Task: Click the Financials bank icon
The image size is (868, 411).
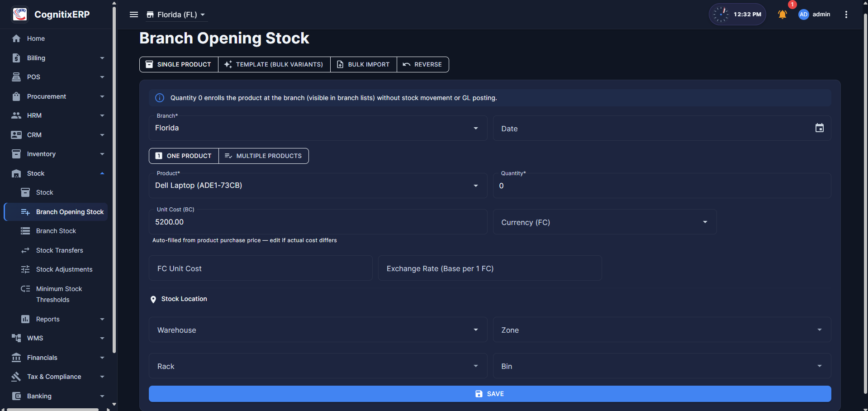Action: click(x=16, y=358)
